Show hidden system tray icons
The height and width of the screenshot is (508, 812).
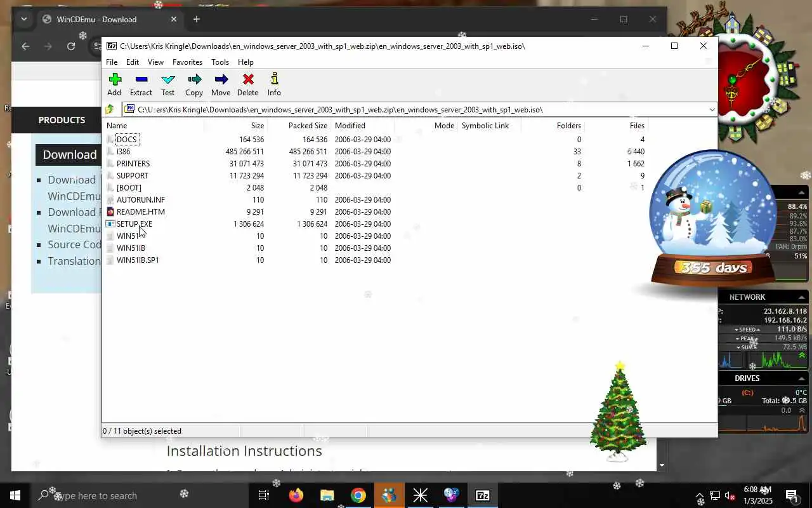pyautogui.click(x=700, y=496)
